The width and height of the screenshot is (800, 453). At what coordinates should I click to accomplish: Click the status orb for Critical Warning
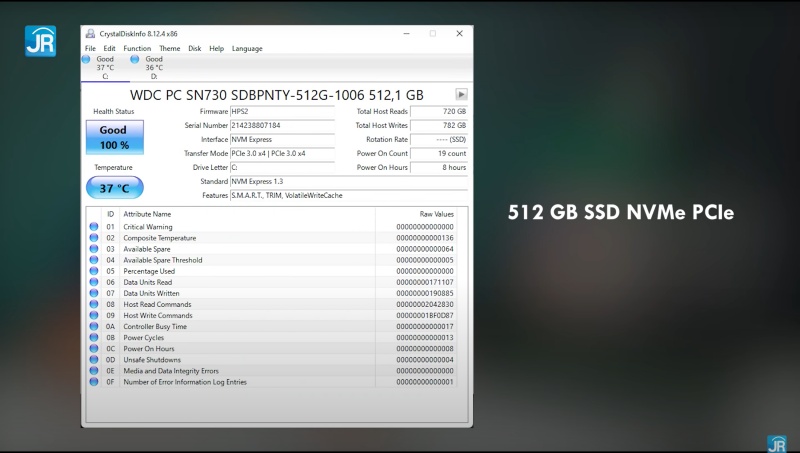coord(94,227)
